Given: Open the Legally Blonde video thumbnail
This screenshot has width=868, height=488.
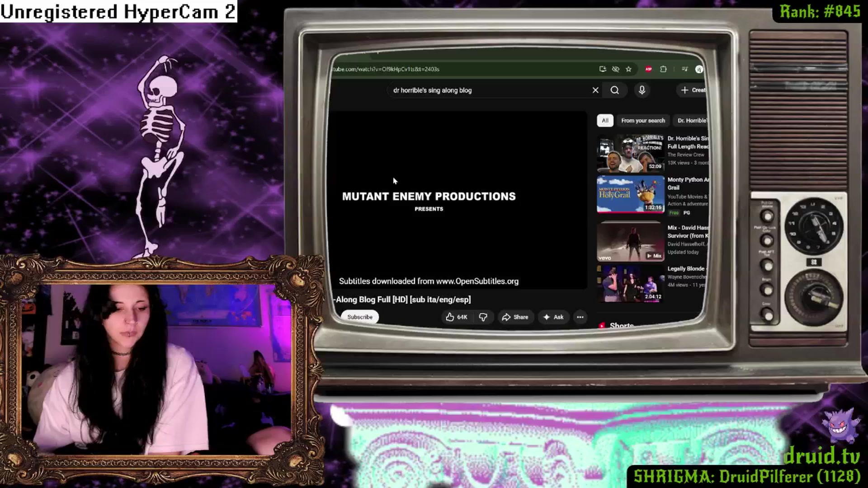Looking at the screenshot, I should pyautogui.click(x=631, y=283).
